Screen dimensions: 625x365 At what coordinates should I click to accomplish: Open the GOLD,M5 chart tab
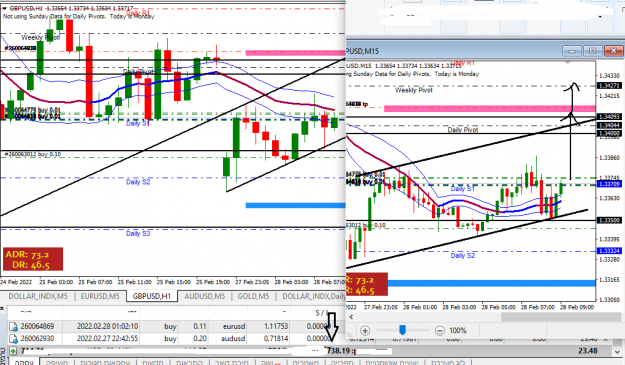254,296
